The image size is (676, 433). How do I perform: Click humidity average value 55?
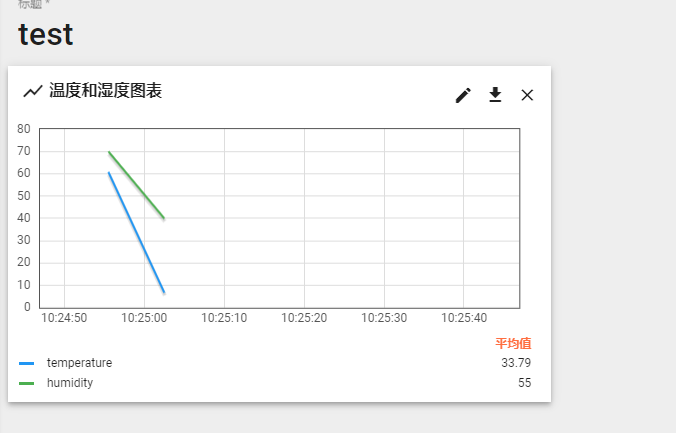pos(524,382)
